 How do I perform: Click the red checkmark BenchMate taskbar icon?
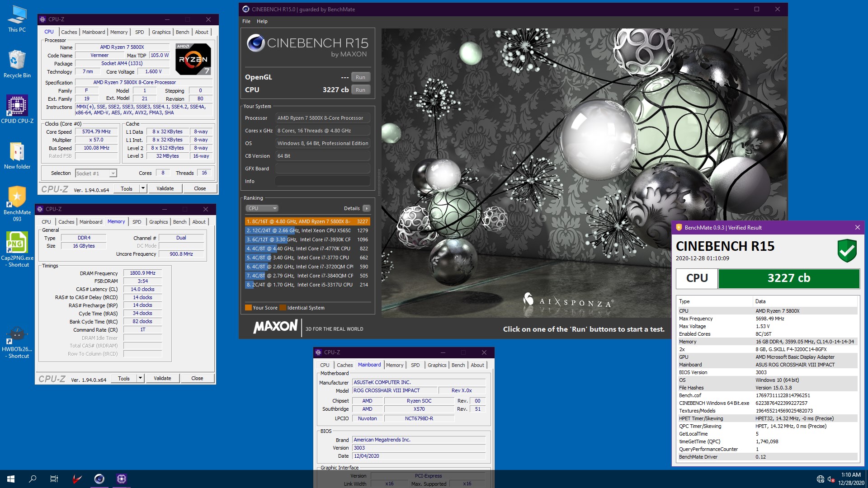click(x=77, y=479)
